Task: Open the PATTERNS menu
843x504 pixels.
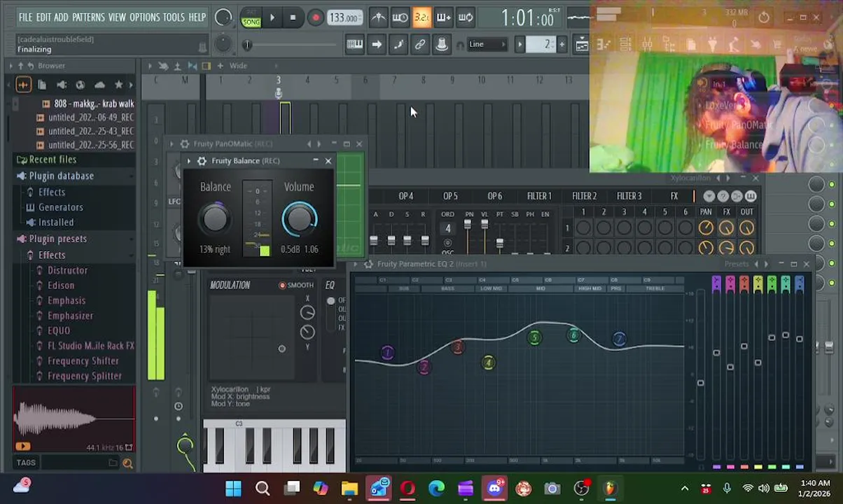Action: (88, 17)
